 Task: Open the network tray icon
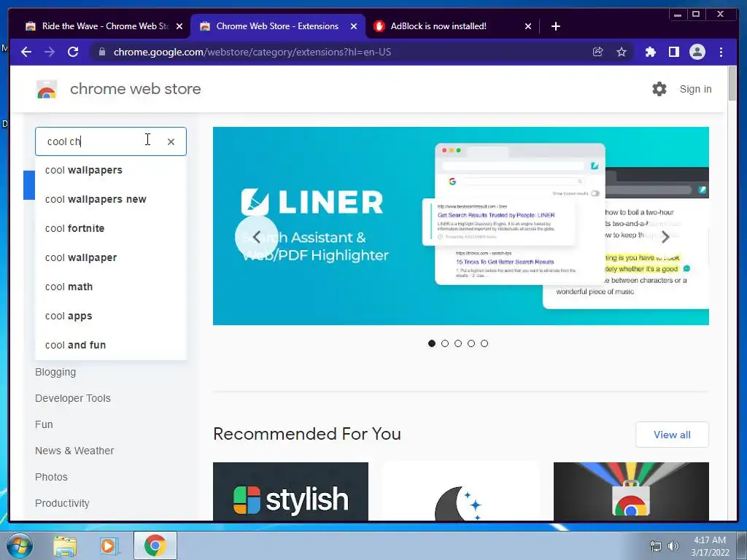coord(656,546)
